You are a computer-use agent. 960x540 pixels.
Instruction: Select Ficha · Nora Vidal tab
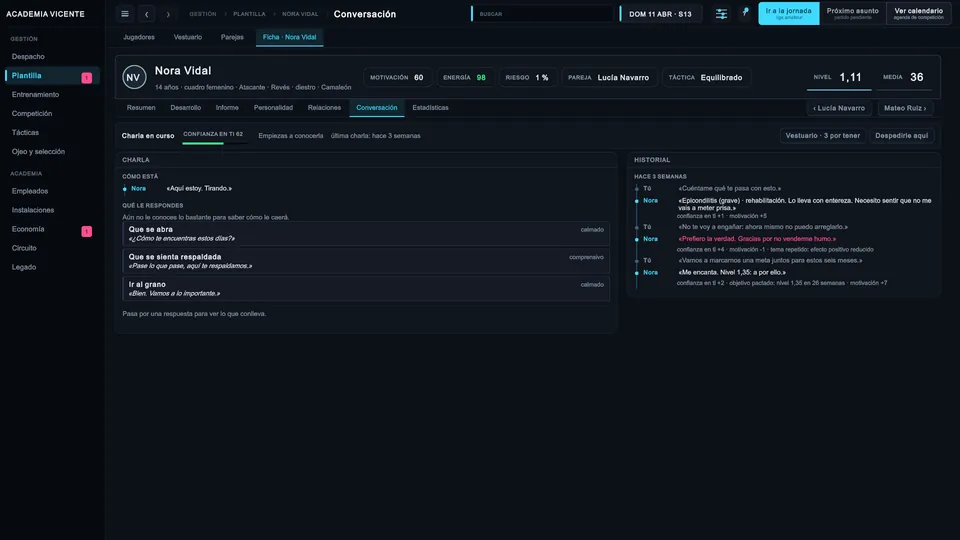coord(290,37)
